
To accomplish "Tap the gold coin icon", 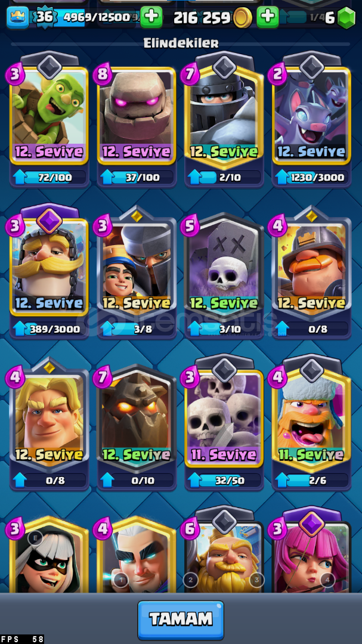I will [x=243, y=18].
